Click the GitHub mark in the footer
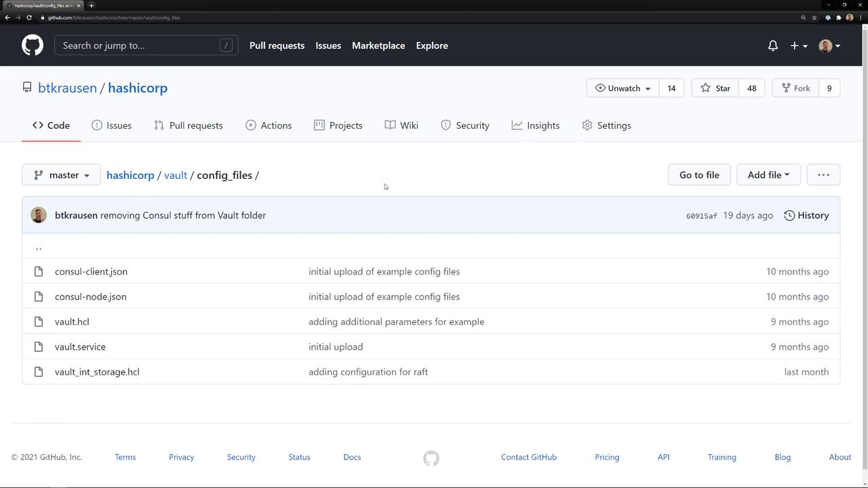This screenshot has height=488, width=868. click(431, 458)
